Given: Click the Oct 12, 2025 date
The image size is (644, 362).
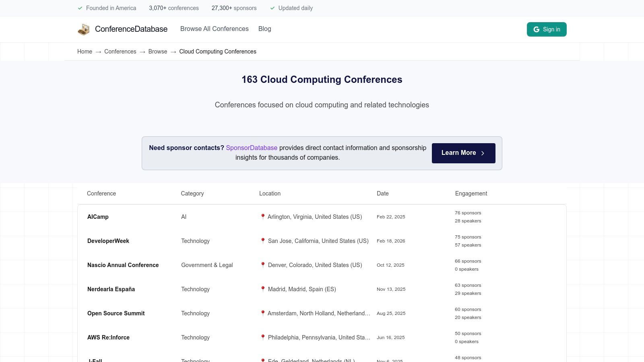Looking at the screenshot, I should (x=390, y=265).
